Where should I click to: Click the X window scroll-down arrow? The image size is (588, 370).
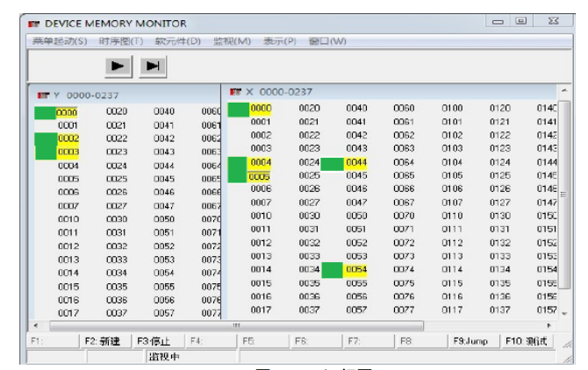[564, 314]
